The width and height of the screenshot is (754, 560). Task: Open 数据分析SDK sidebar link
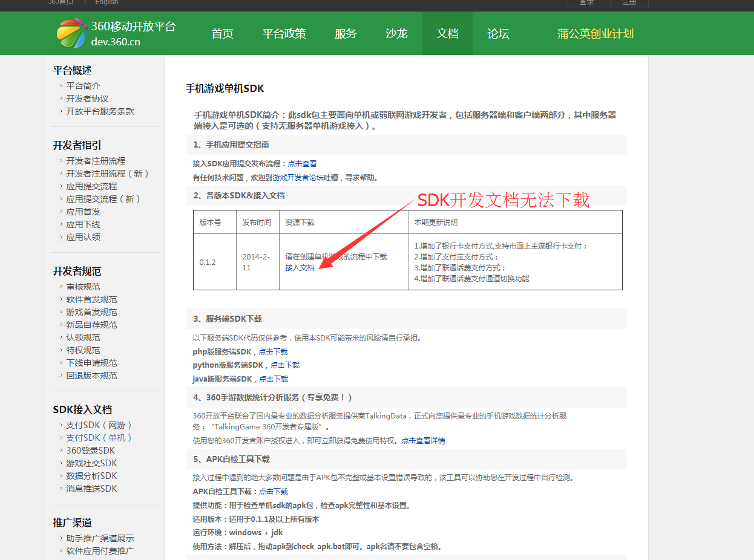[92, 476]
